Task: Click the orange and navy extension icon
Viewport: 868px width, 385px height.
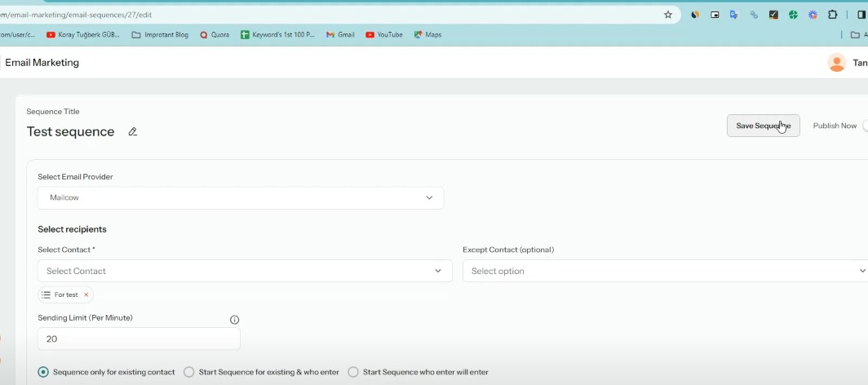Action: tap(695, 15)
